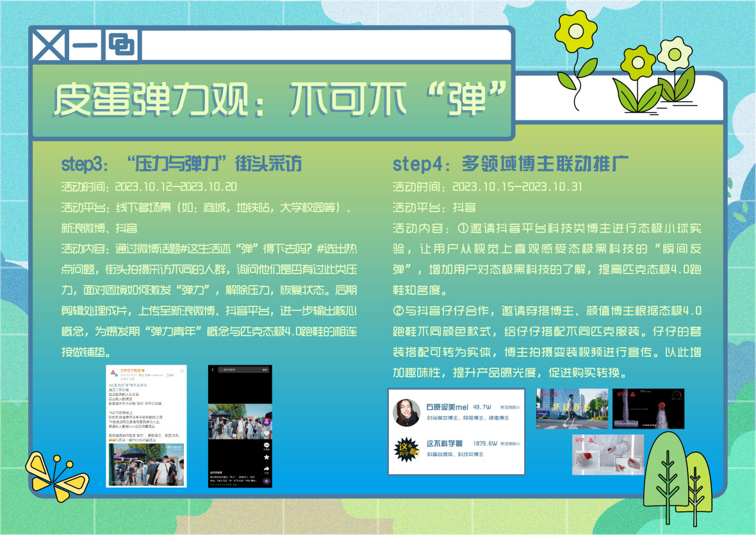Click the 49.7W follower count
The height and width of the screenshot is (535, 756).
pos(482,407)
